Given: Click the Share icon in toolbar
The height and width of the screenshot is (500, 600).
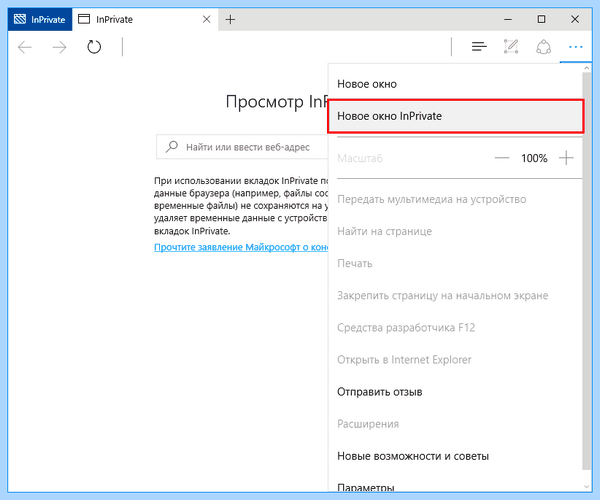Looking at the screenshot, I should click(543, 47).
